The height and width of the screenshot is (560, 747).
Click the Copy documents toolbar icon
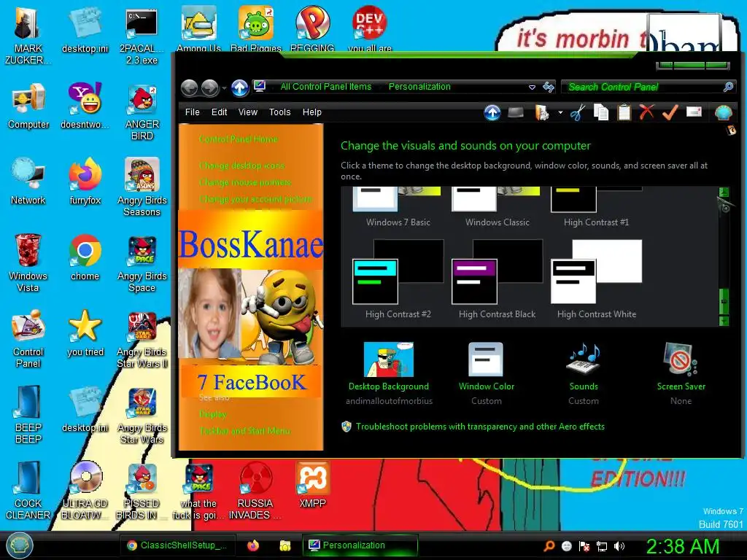[601, 113]
